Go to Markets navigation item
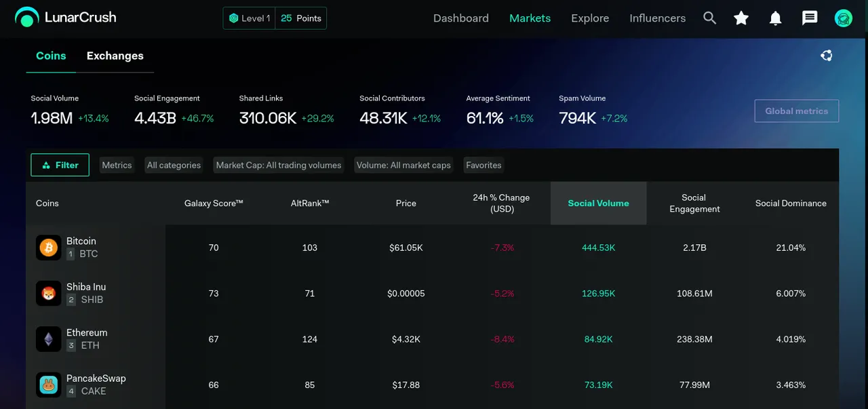Viewport: 868px width, 409px height. tap(530, 18)
